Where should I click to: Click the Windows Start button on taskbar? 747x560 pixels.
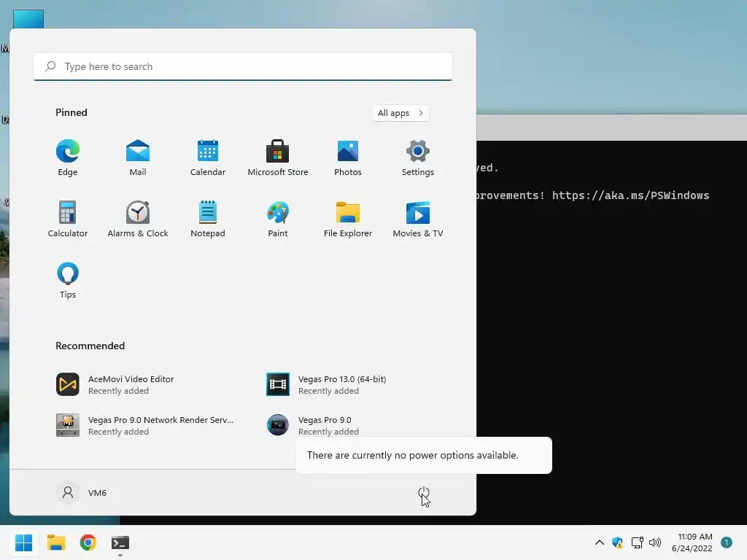click(x=24, y=542)
